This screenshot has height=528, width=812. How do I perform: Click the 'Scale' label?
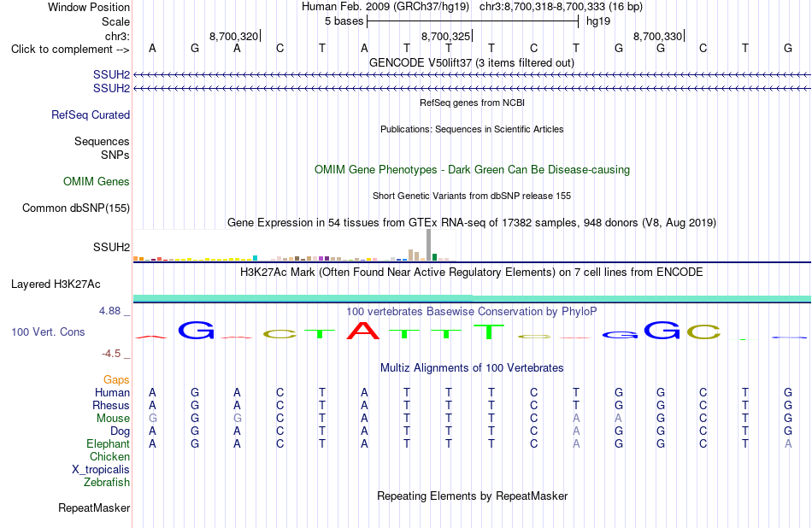116,21
